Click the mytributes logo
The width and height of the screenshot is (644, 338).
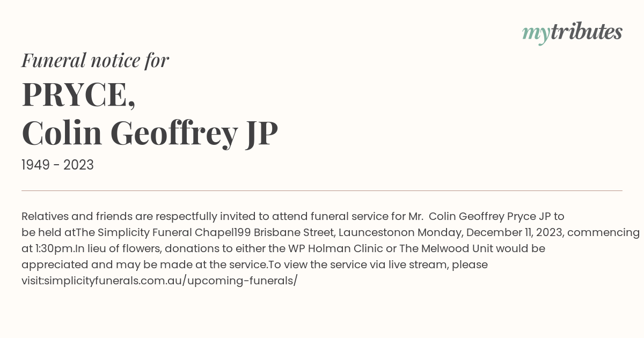point(572,33)
